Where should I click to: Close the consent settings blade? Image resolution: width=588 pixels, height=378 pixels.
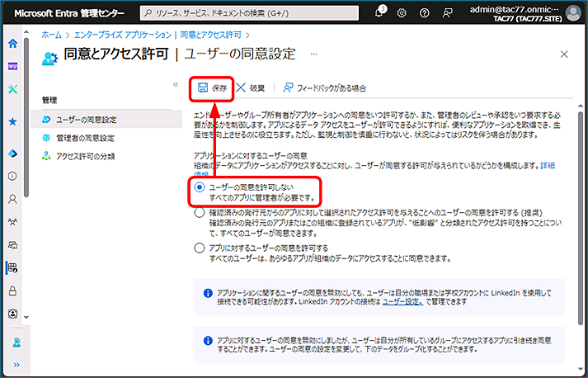[564, 54]
